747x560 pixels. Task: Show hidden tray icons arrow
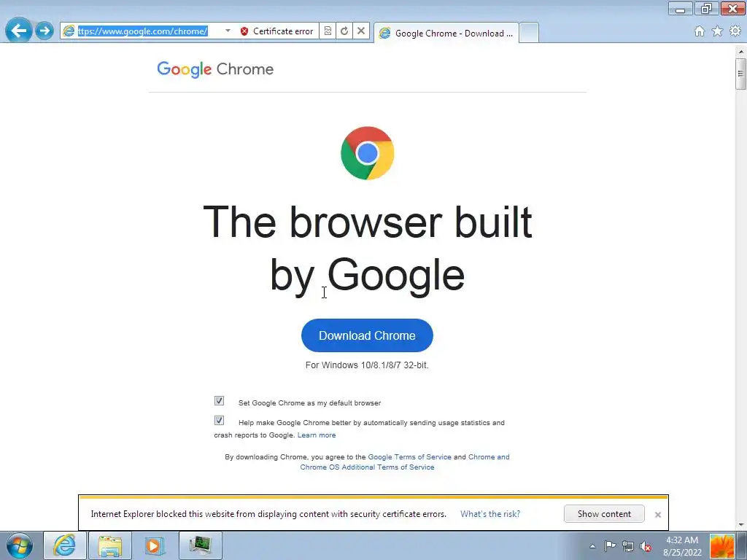click(x=592, y=546)
